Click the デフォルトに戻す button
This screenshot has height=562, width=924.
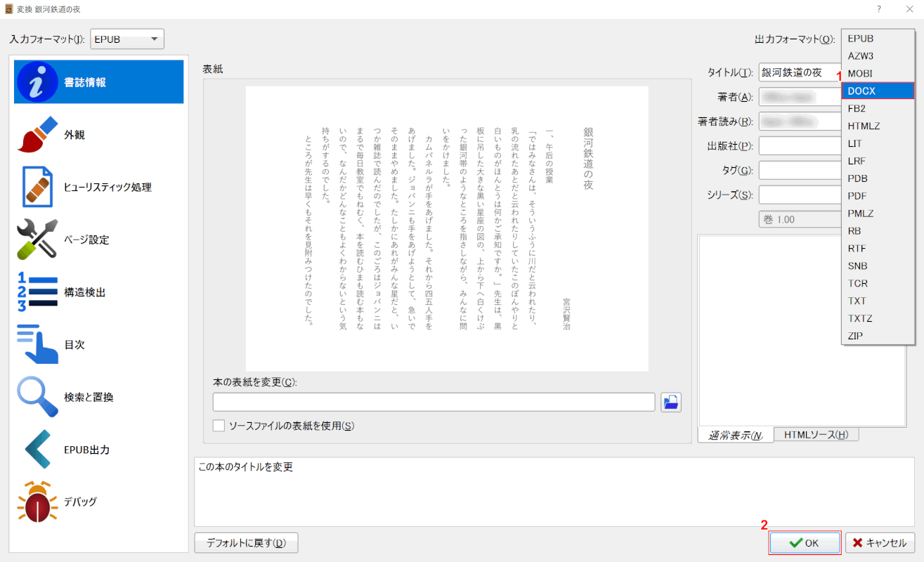(x=246, y=543)
